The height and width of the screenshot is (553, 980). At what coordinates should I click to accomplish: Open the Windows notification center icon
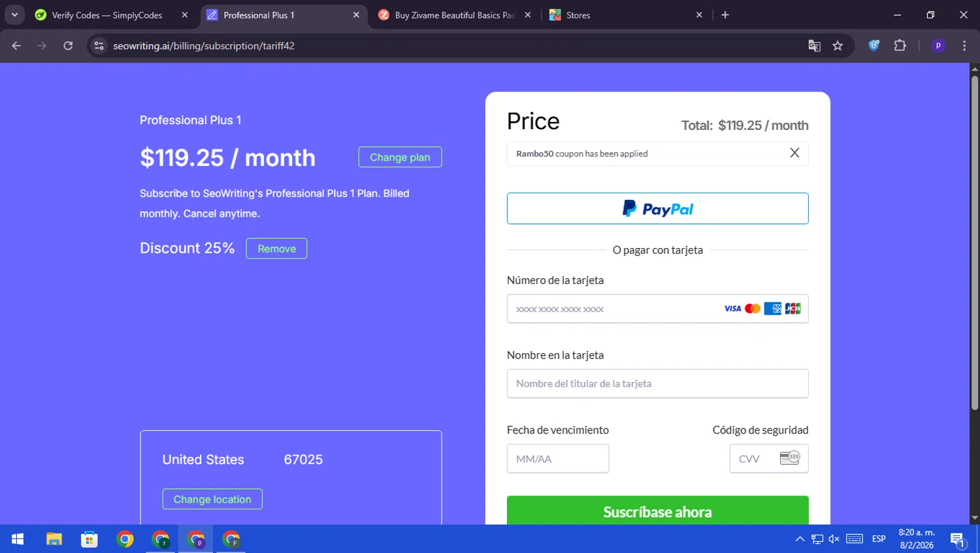(x=958, y=539)
